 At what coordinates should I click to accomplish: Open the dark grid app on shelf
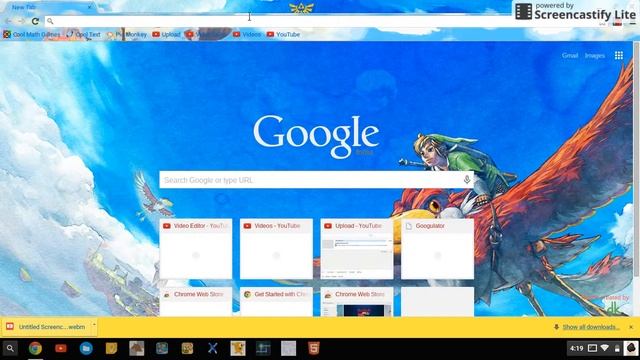[263, 349]
